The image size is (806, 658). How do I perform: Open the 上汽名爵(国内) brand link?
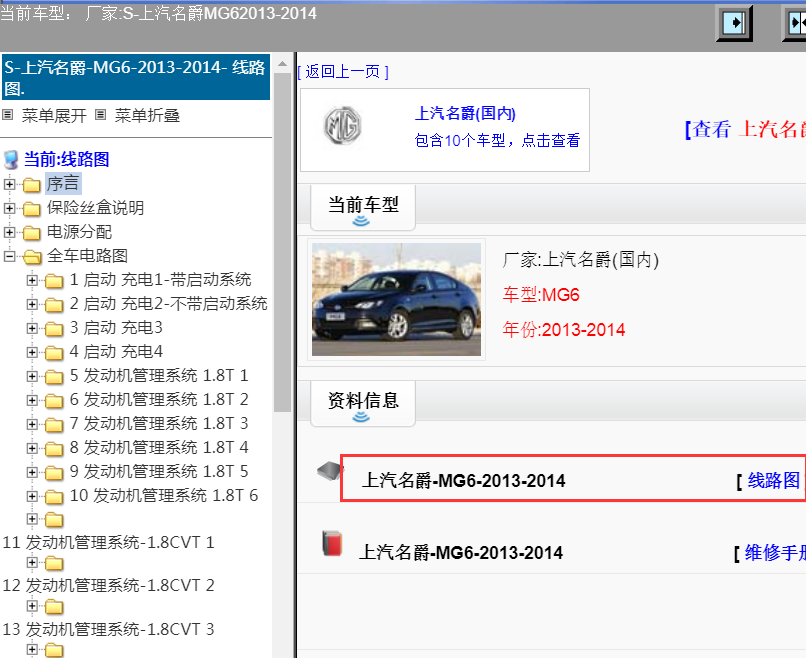465,113
